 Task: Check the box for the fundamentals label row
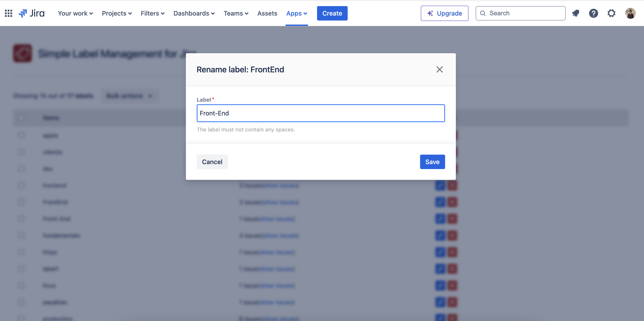pos(21,235)
